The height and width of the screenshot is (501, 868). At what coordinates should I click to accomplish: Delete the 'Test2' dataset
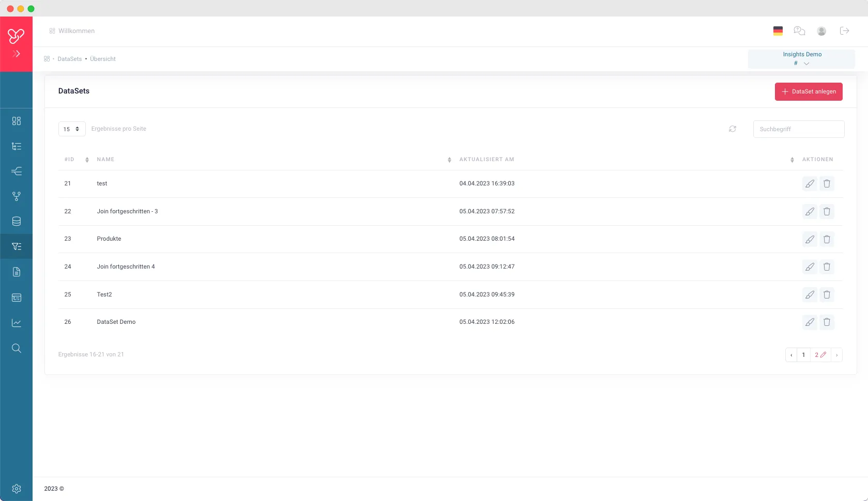tap(827, 294)
